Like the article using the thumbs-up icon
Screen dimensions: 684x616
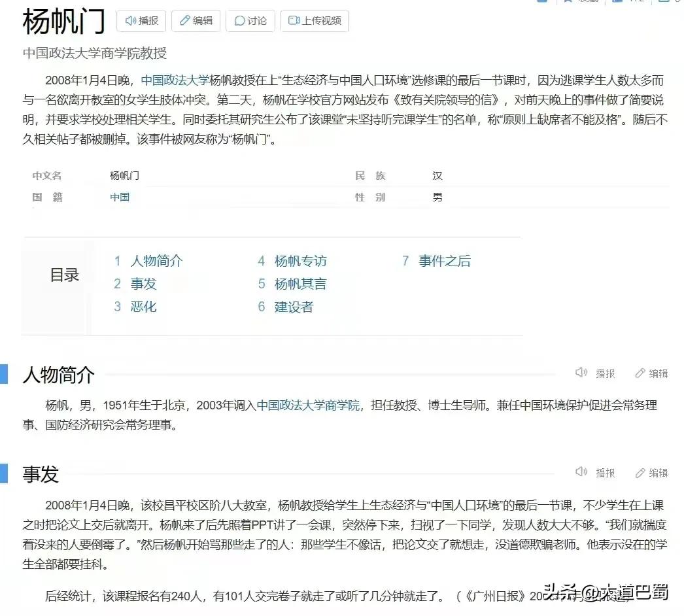coord(618,3)
